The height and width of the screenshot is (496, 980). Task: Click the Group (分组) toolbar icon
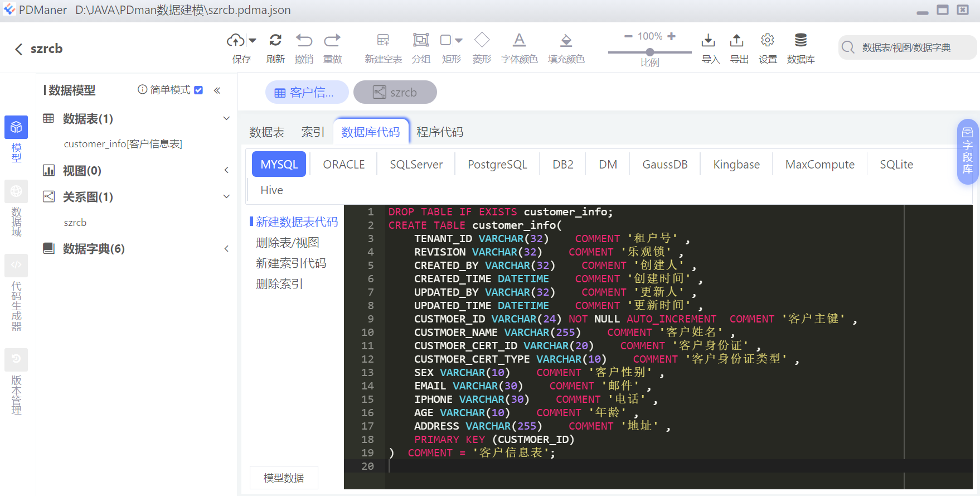tap(421, 40)
